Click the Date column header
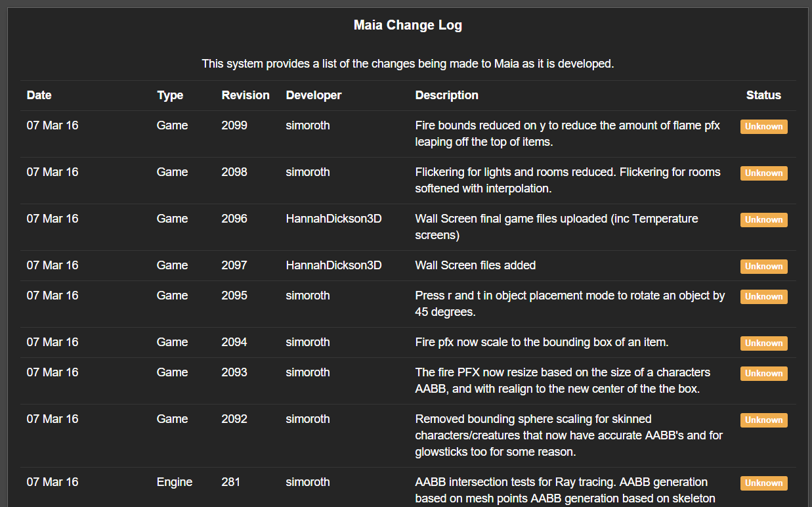The height and width of the screenshot is (507, 812). pos(39,95)
